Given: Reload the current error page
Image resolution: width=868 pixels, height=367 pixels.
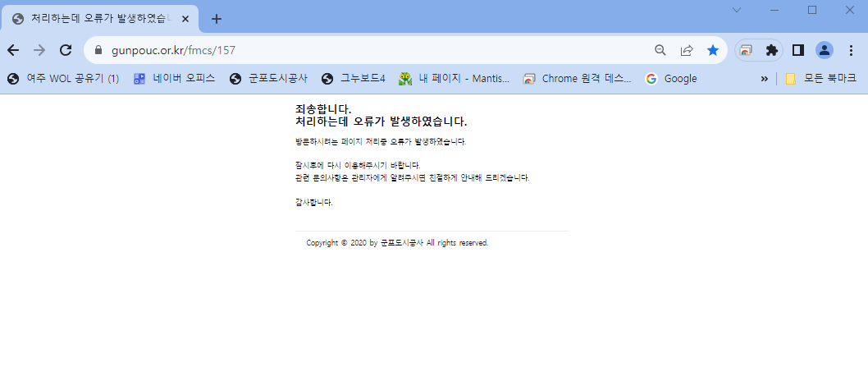Looking at the screenshot, I should [66, 50].
